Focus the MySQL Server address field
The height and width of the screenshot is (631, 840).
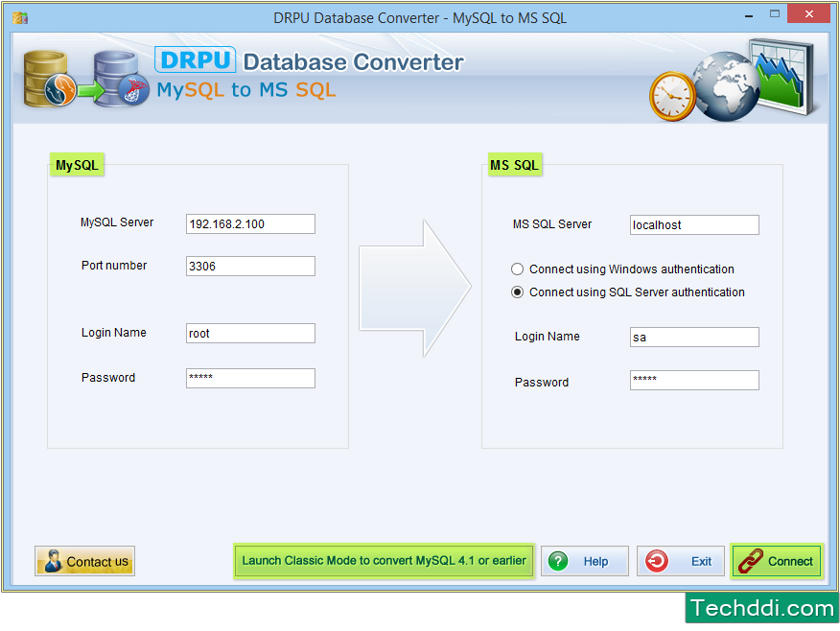[250, 223]
